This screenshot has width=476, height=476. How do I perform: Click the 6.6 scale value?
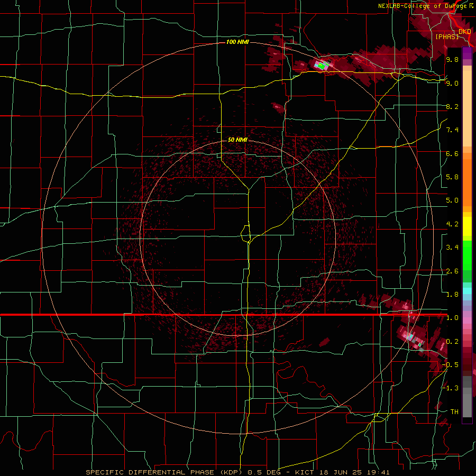(452, 153)
